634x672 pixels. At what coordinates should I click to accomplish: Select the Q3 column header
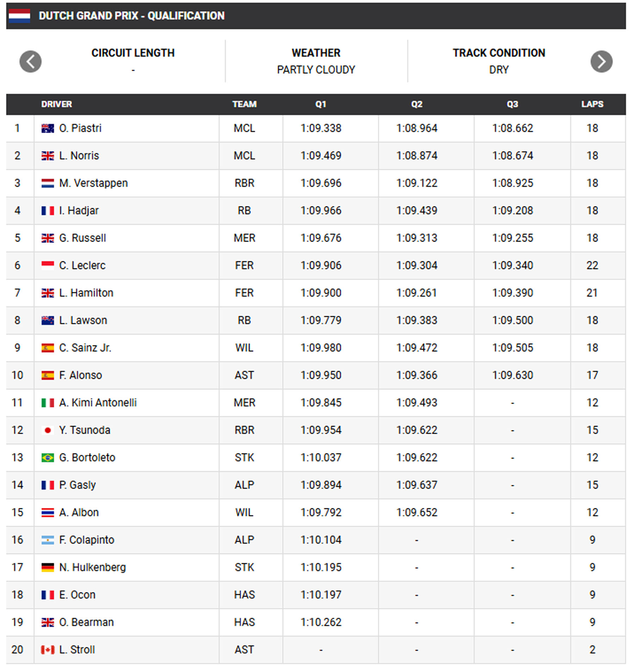click(x=512, y=104)
